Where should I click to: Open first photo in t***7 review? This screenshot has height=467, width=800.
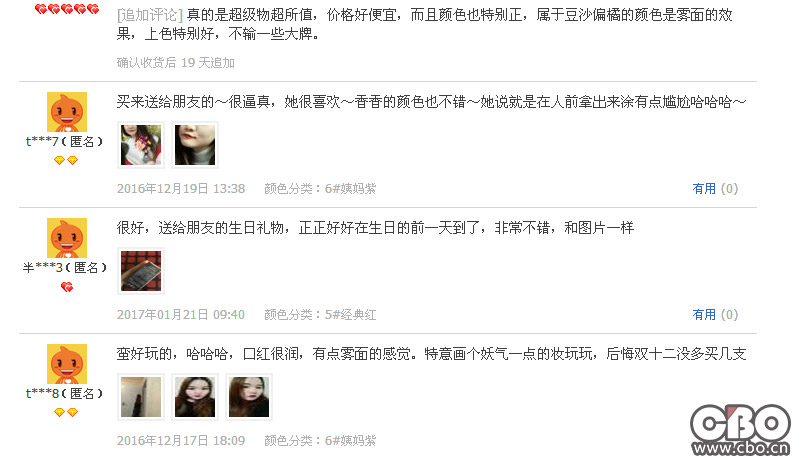(x=141, y=145)
